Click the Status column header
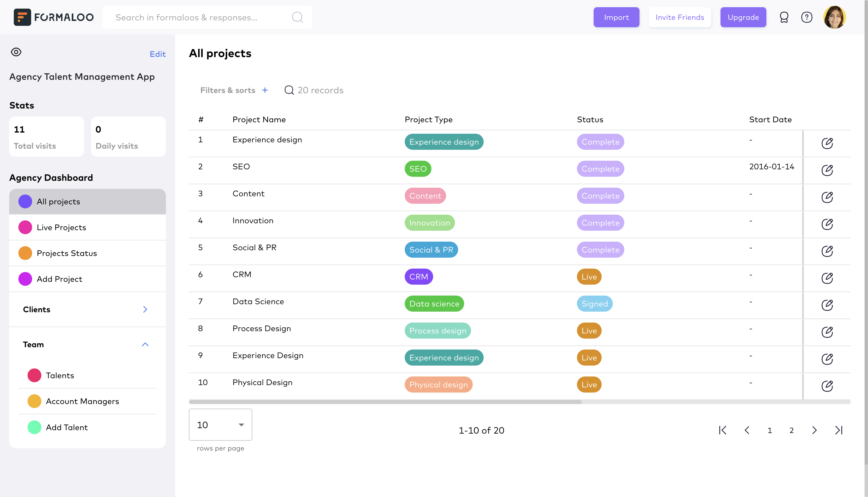The width and height of the screenshot is (868, 497). (590, 119)
